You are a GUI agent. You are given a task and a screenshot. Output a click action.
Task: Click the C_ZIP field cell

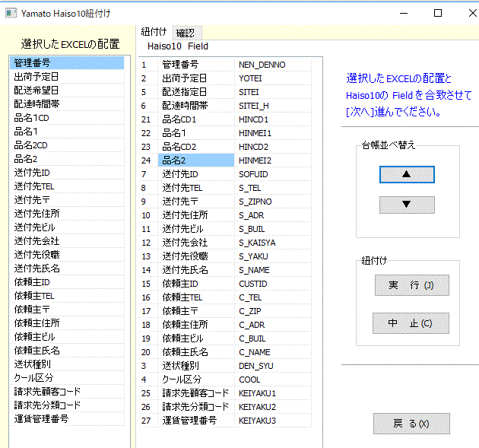pyautogui.click(x=273, y=311)
